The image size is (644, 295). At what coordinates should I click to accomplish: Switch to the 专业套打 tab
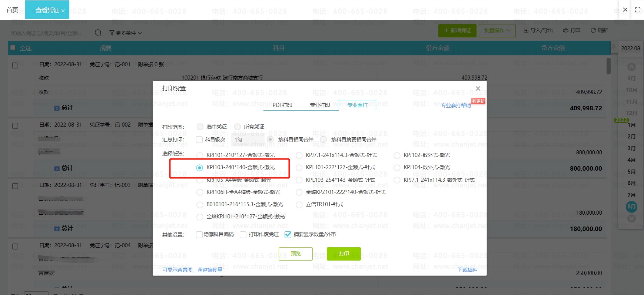tap(358, 105)
